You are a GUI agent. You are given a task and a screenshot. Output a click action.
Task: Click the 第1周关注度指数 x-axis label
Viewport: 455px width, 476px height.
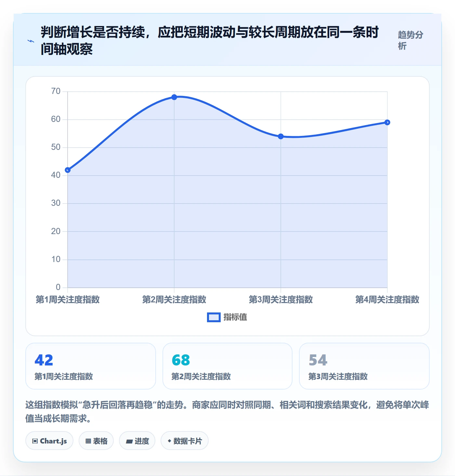pyautogui.click(x=68, y=299)
